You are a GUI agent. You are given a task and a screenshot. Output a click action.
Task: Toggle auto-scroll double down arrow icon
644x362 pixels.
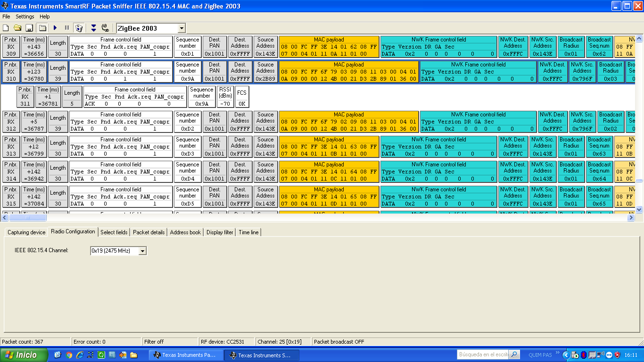click(x=93, y=28)
